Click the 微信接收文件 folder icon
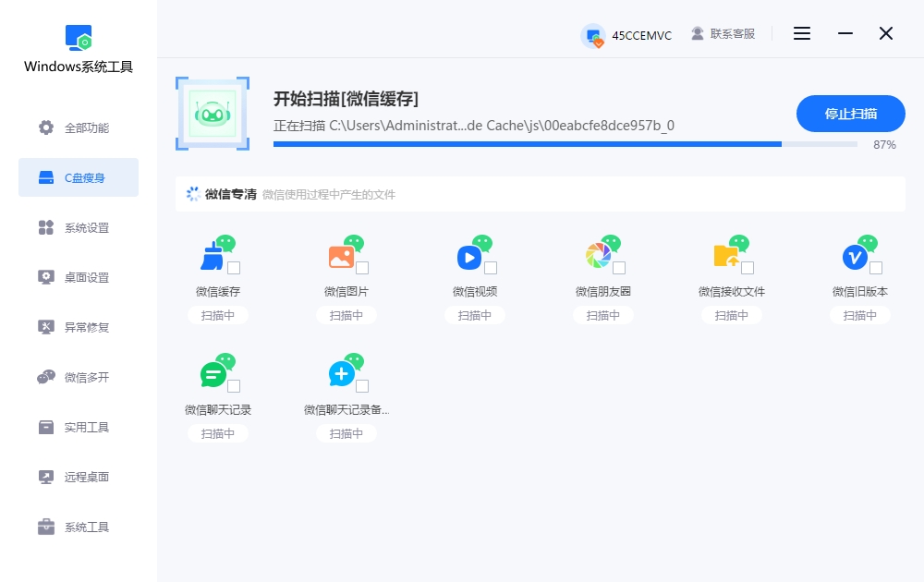This screenshot has height=582, width=924. click(x=726, y=257)
